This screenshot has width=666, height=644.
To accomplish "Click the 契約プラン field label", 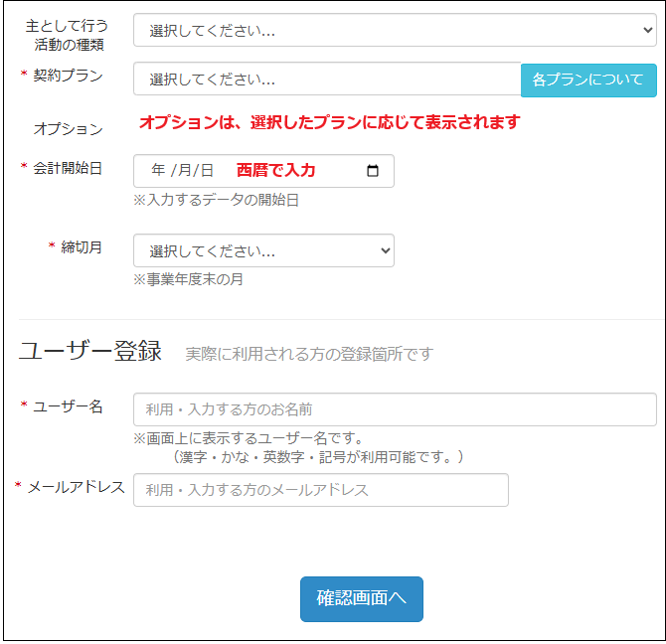I will 68,76.
